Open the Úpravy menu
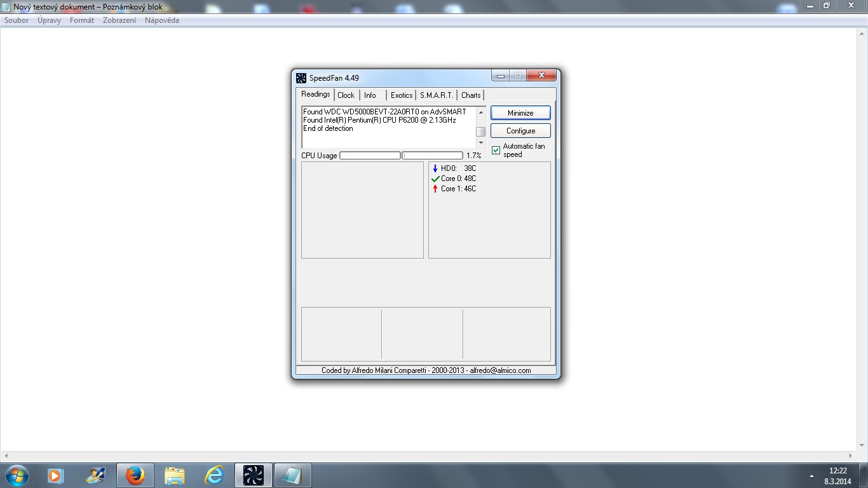 pos(49,20)
